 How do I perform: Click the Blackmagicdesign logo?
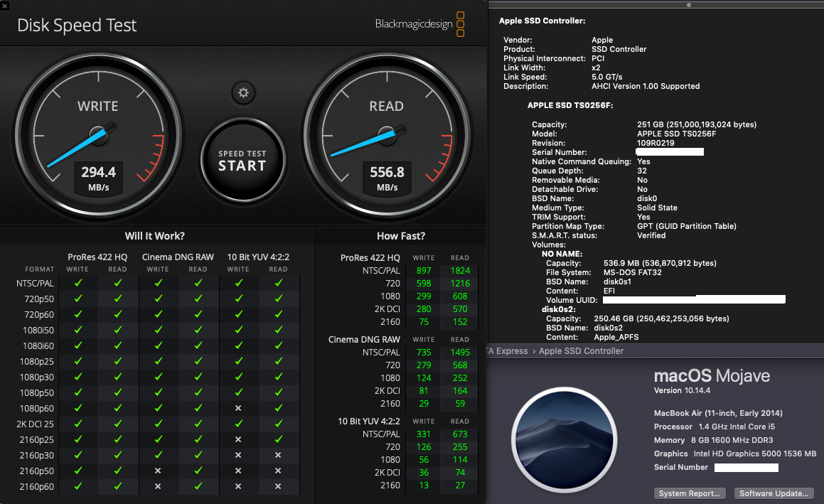[419, 24]
